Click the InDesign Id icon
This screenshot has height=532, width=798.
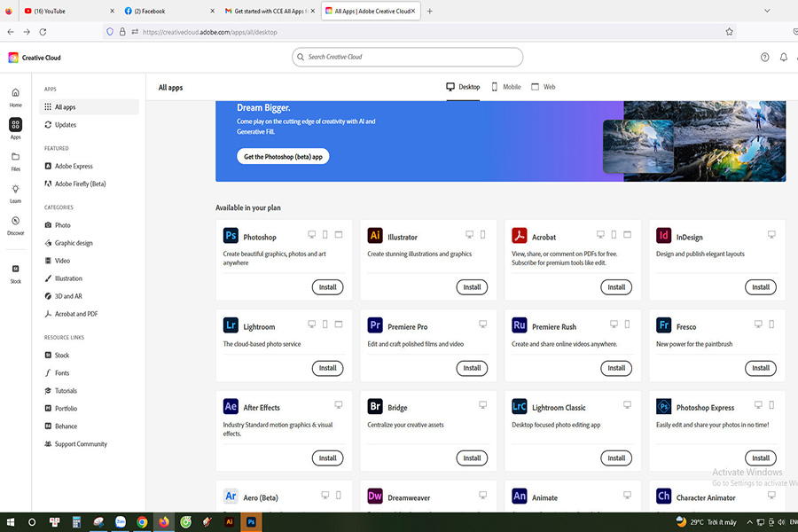tap(663, 236)
